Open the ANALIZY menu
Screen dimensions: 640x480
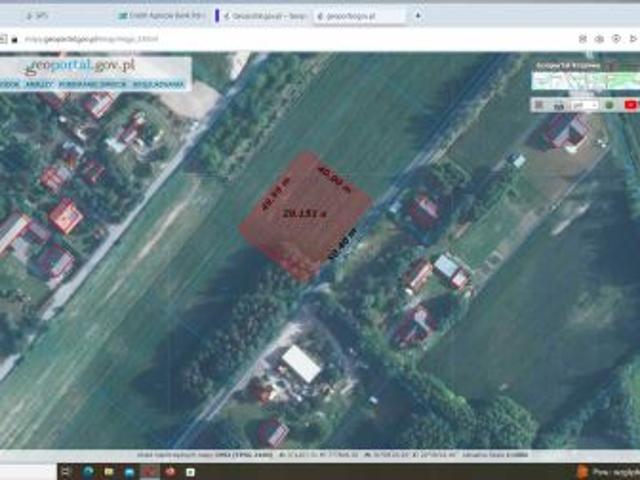39,84
